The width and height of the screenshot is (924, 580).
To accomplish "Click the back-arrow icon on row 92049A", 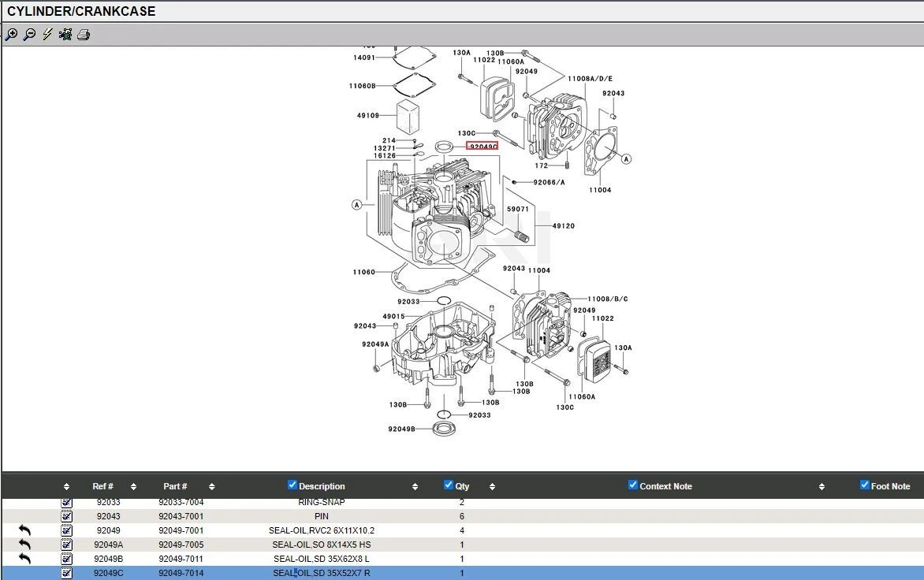I will (x=24, y=545).
